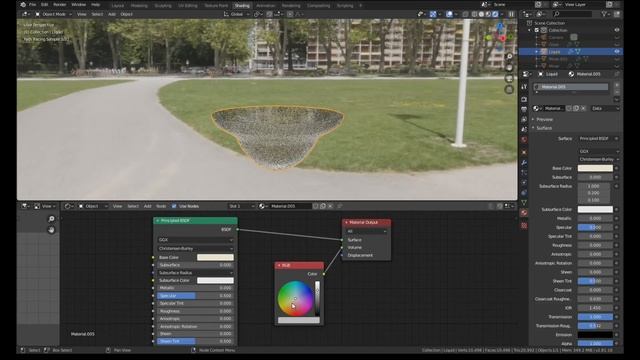This screenshot has height=360, width=640.
Task: Collapse the Principled BSDF node
Action: pyautogui.click(x=158, y=221)
